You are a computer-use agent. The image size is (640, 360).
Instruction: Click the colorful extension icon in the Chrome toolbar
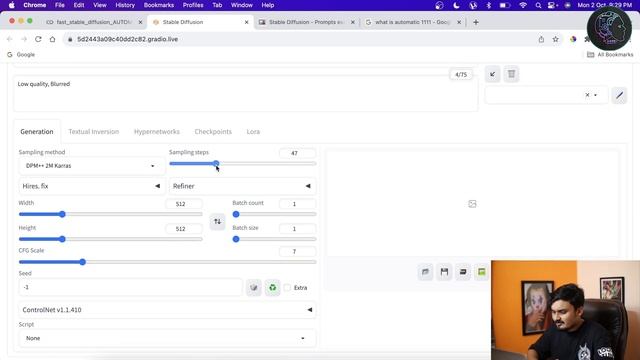[x=573, y=39]
